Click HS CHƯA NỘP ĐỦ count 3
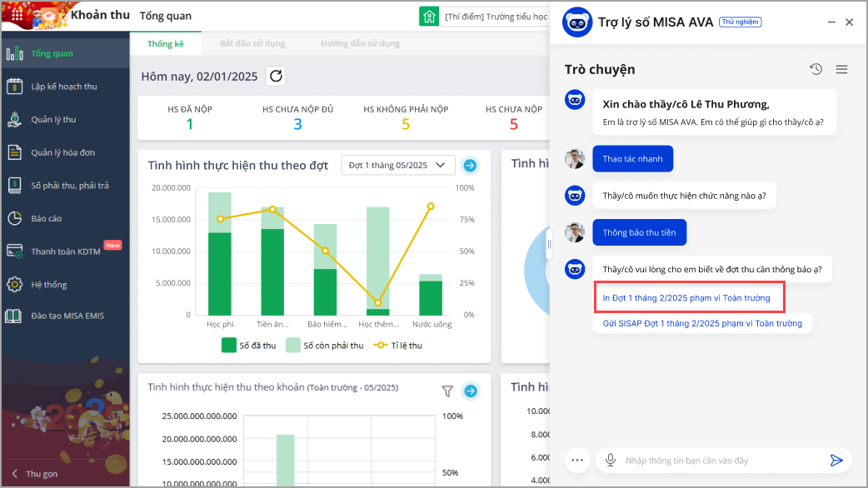 298,124
